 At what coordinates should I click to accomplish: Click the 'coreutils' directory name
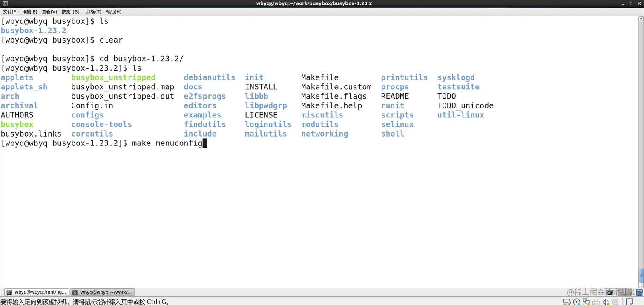92,134
